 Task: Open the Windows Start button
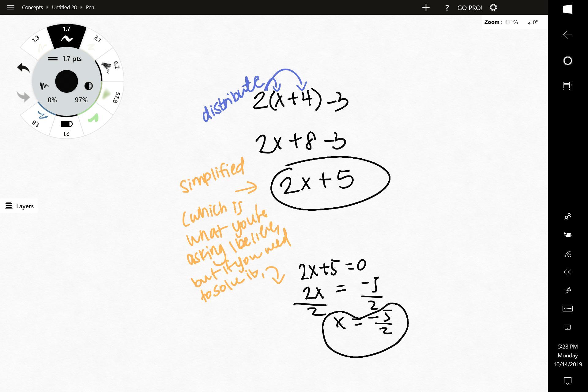(x=568, y=9)
